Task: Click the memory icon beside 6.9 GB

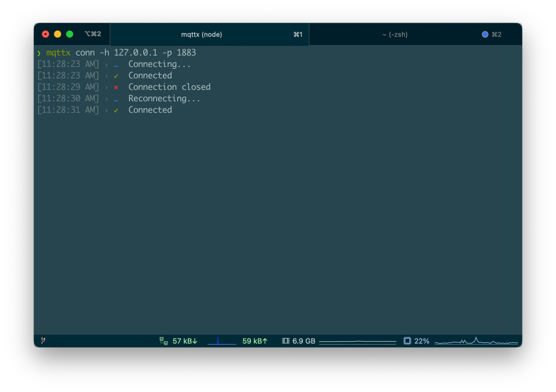Action: [286, 341]
